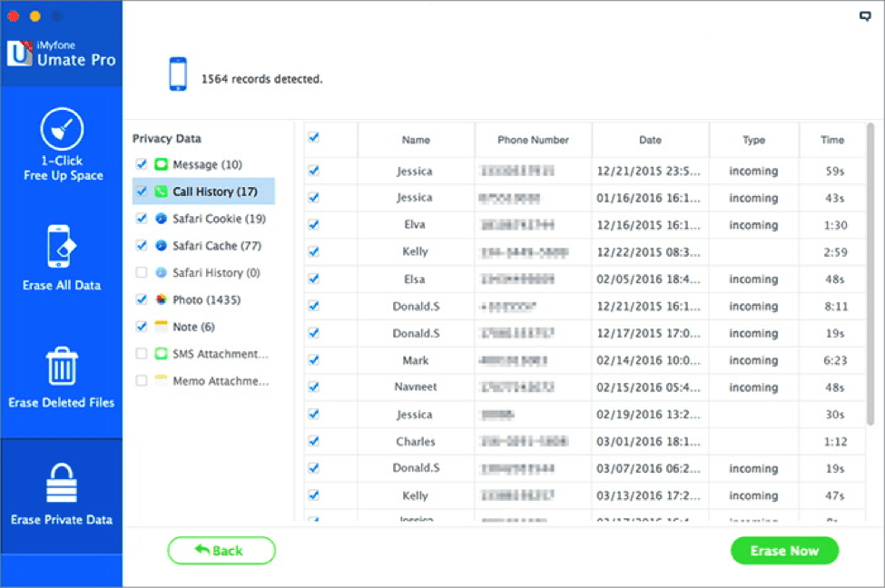Open Erase All Data mode
Screen dimensions: 885x588
(x=62, y=258)
